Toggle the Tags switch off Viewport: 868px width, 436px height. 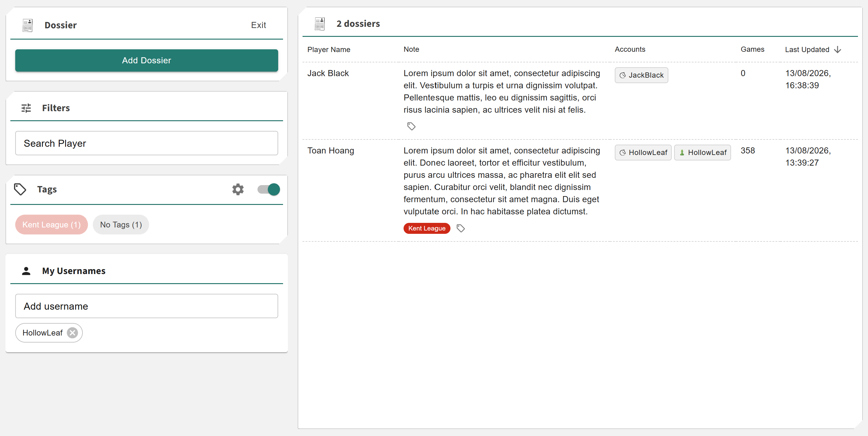click(268, 189)
